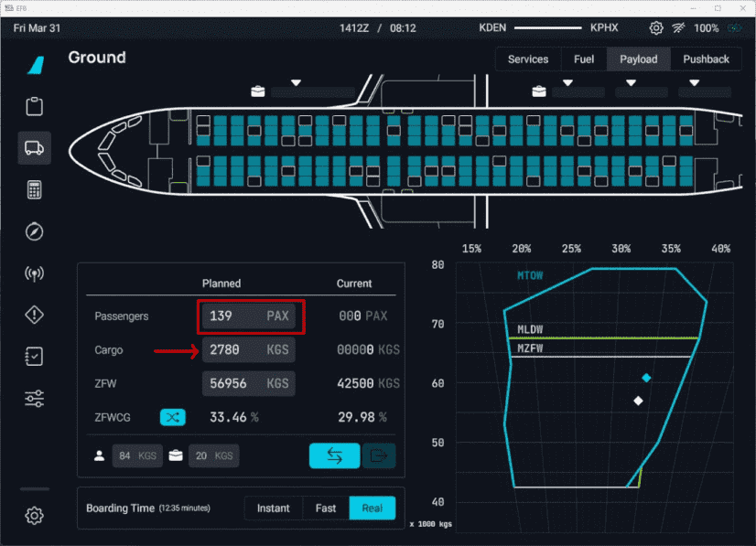Open the Navigation compass page

pyautogui.click(x=35, y=231)
